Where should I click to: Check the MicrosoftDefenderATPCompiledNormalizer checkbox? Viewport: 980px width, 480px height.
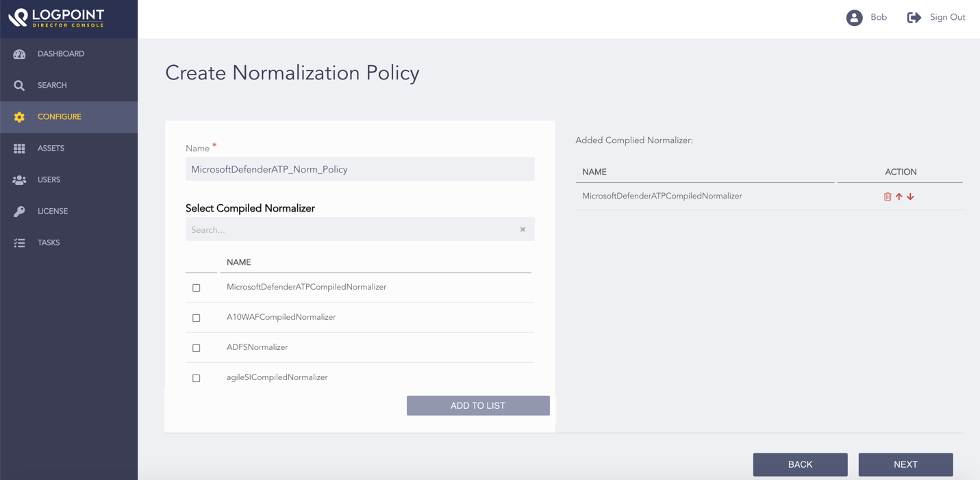tap(197, 288)
